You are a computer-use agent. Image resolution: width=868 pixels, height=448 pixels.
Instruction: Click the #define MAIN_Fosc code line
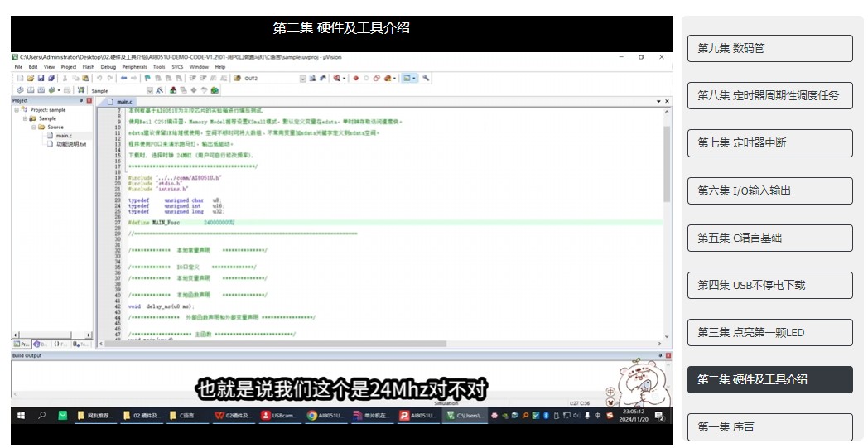[x=181, y=223]
